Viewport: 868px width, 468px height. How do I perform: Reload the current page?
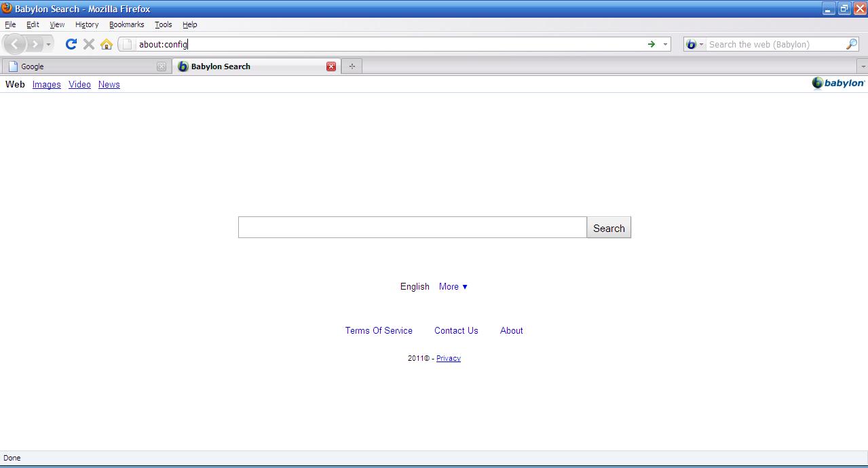click(71, 44)
